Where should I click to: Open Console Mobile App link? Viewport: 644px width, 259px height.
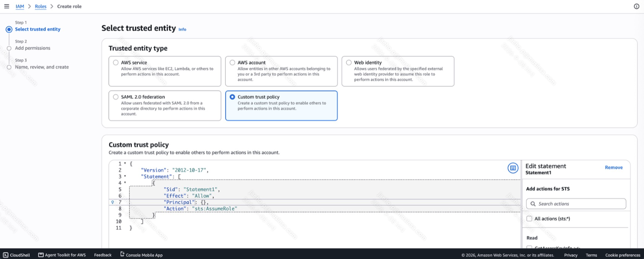(x=144, y=255)
